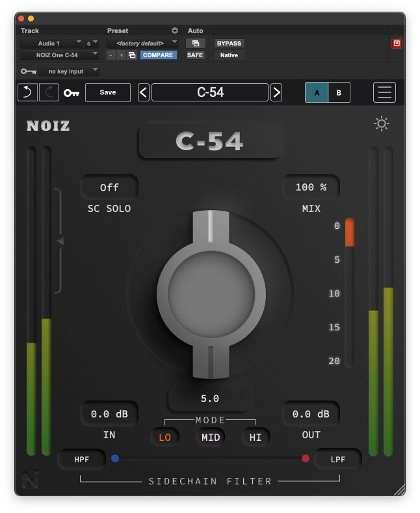
Task: Select the MID mode
Action: click(x=211, y=438)
